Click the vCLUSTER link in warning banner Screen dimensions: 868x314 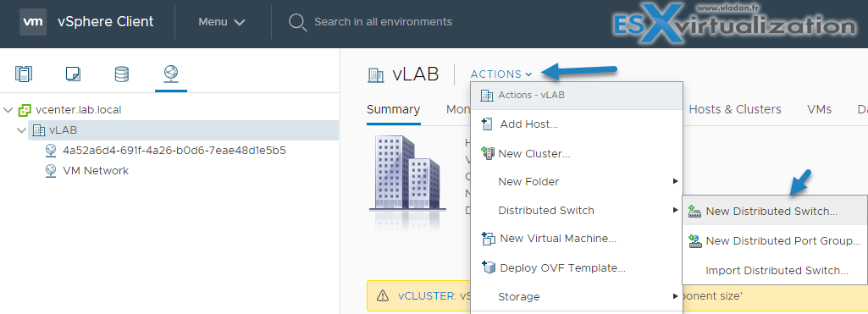coord(426,295)
